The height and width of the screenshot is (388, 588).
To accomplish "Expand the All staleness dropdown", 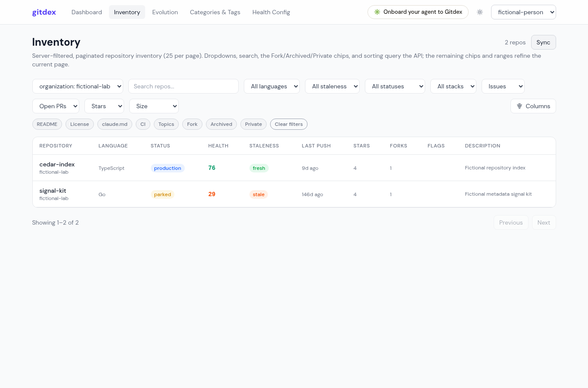I will tap(332, 86).
